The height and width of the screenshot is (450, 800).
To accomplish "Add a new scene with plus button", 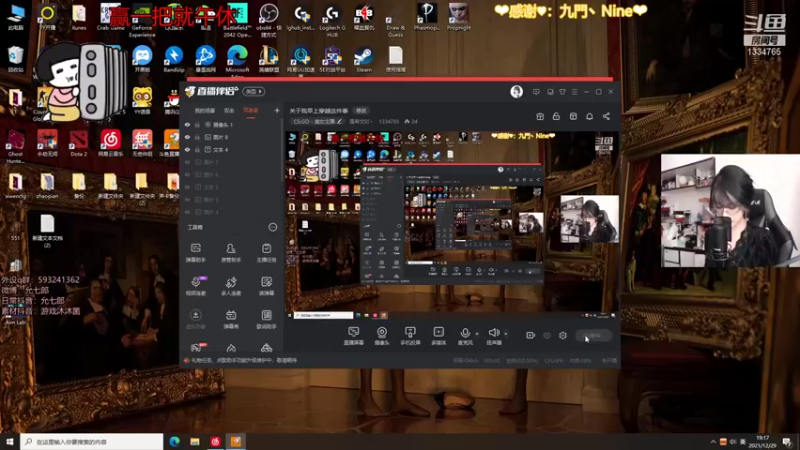I will pos(277,110).
